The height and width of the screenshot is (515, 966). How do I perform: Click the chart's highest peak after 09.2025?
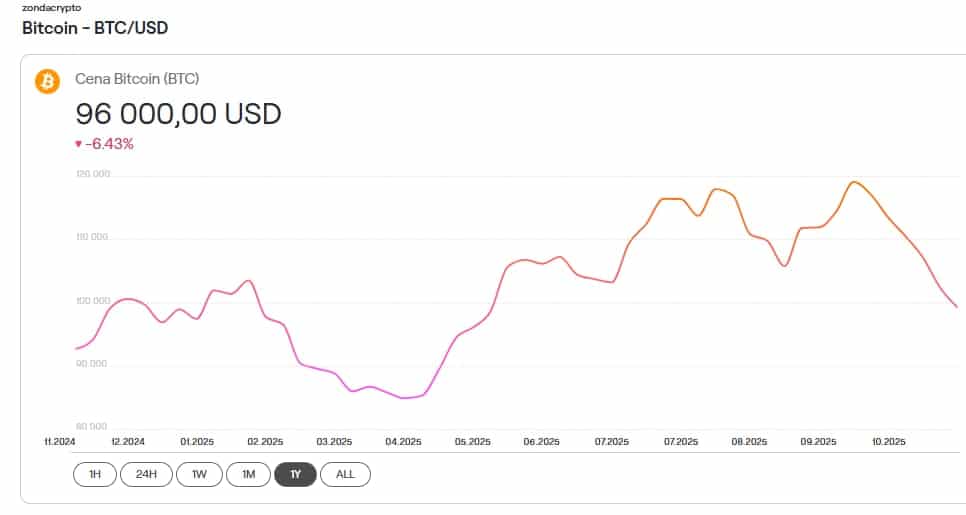(x=853, y=182)
